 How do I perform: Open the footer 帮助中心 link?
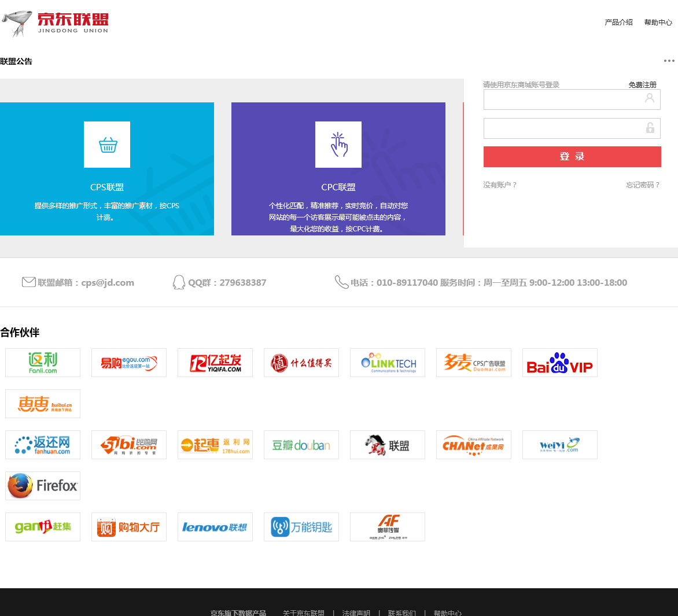[448, 613]
